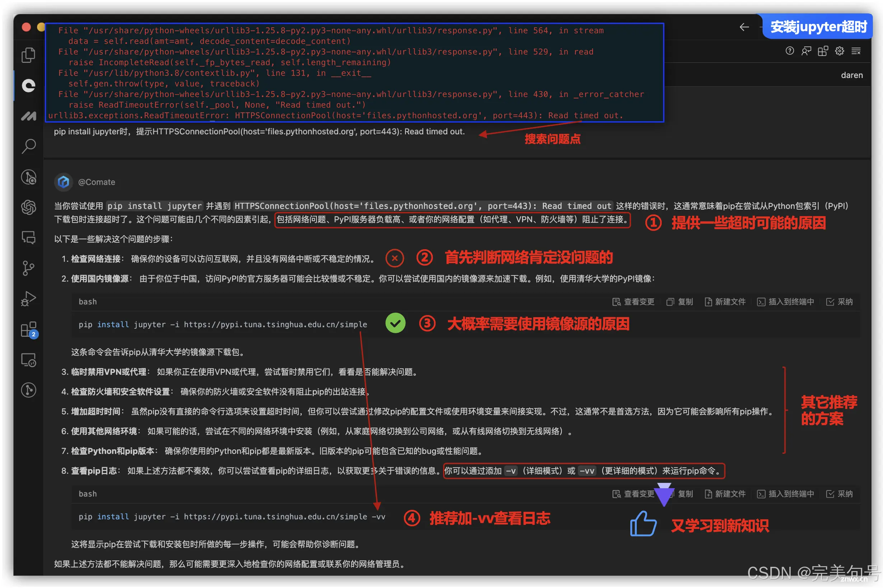The width and height of the screenshot is (883, 588).
Task: Click the line beginning '这将显示pip在尝试下载和安装包时'
Action: click(x=216, y=544)
